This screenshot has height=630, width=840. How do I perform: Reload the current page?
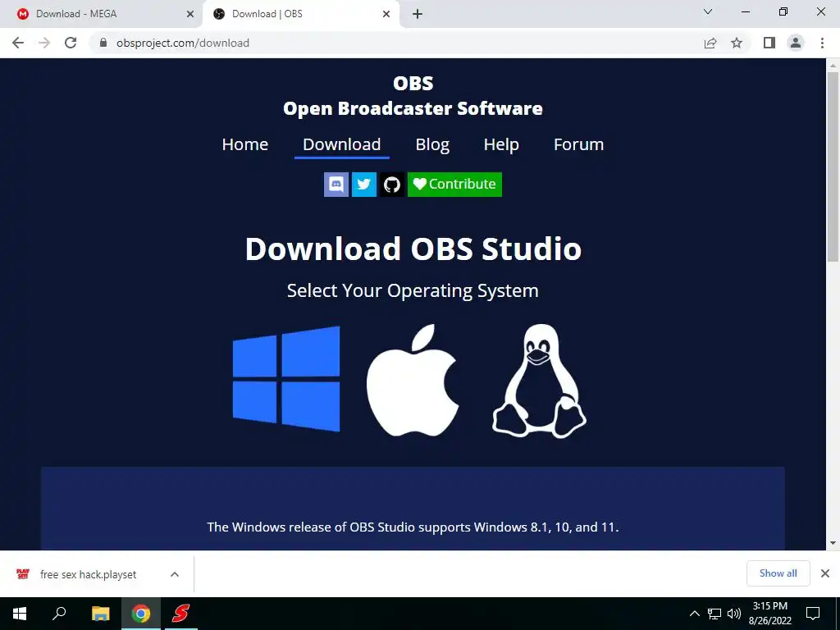tap(71, 43)
